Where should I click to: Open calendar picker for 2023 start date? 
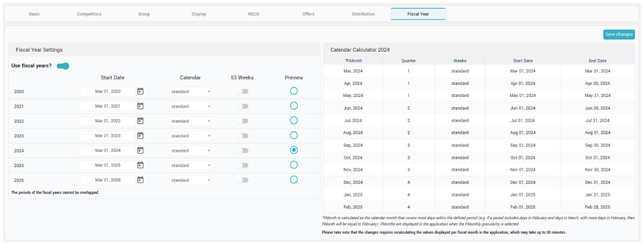click(140, 135)
